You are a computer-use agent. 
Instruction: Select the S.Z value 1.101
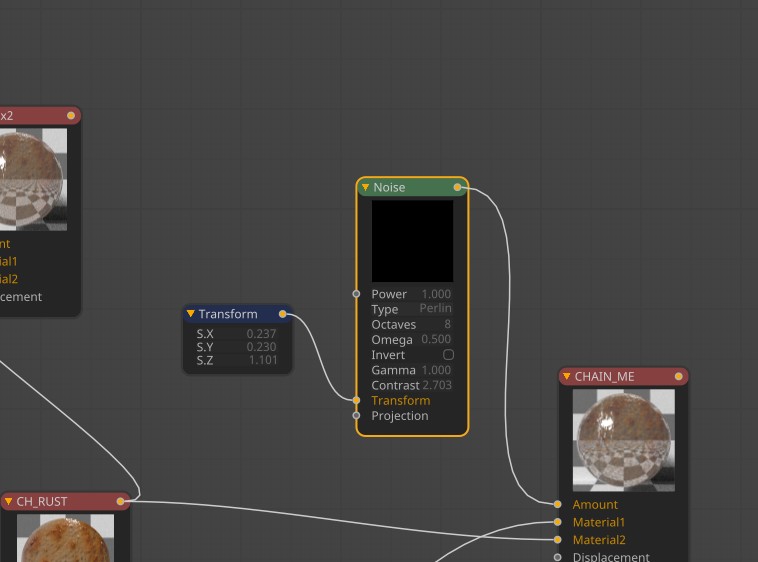262,360
